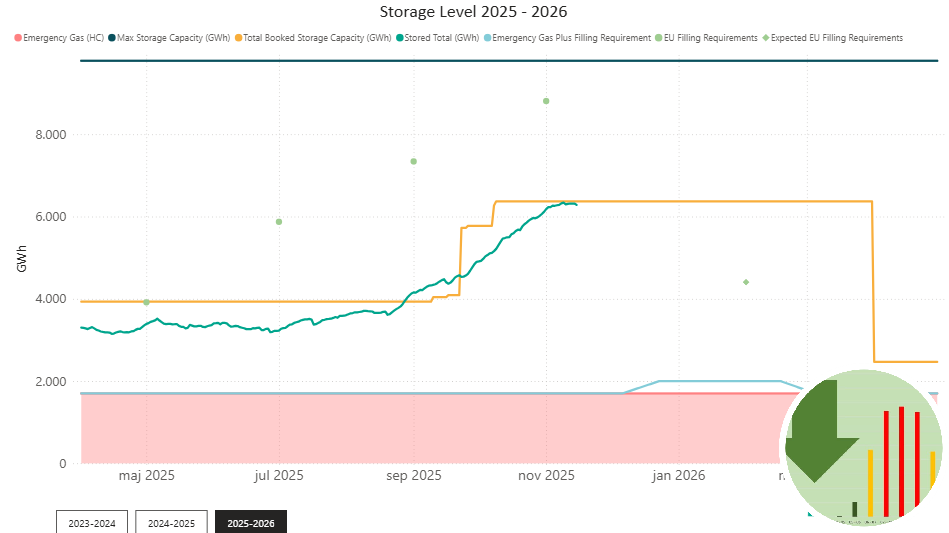Click the EU filling requirement dot near nov 2025
The height and width of the screenshot is (533, 949).
[546, 101]
